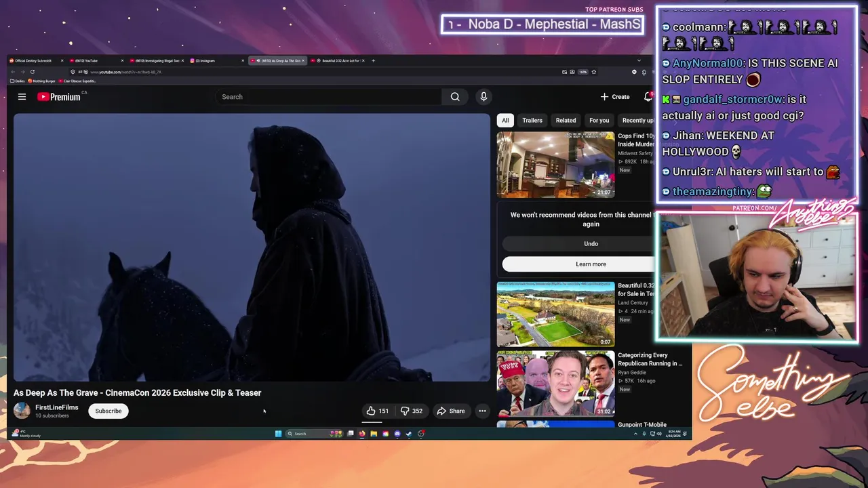Image resolution: width=868 pixels, height=488 pixels.
Task: Select the For you filter chip
Action: 599,120
